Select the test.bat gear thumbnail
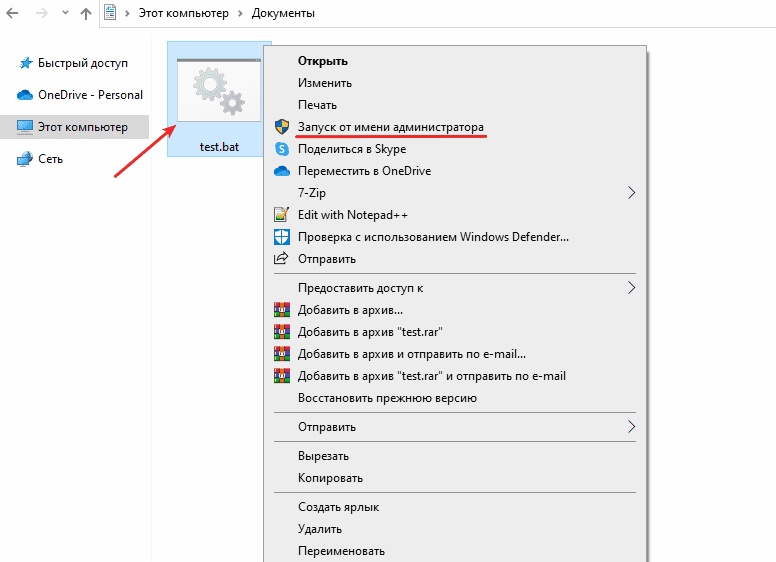Screen dimensions: 776x562 tap(219, 91)
